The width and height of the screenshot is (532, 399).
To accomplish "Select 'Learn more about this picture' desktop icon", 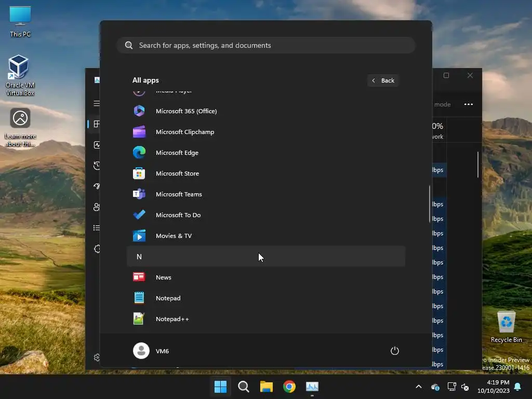I will tap(20, 128).
